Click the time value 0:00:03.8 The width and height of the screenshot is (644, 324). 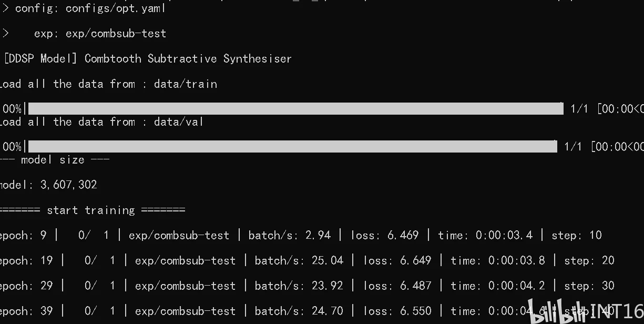(516, 260)
